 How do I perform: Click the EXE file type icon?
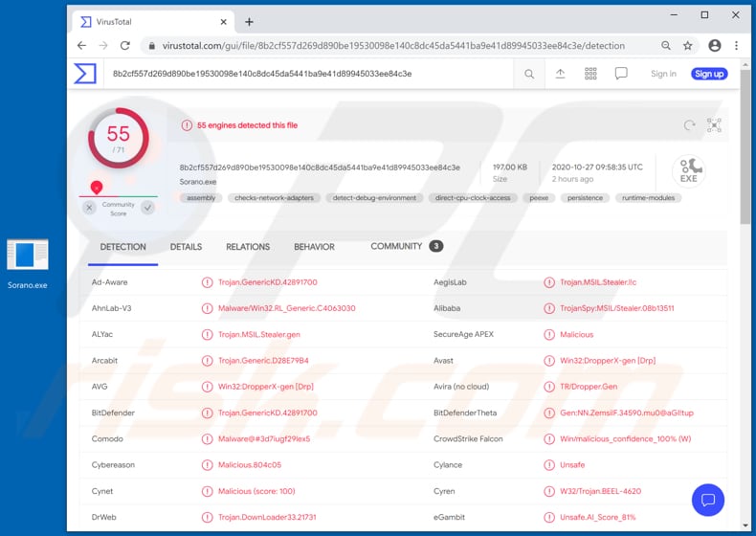[x=688, y=170]
